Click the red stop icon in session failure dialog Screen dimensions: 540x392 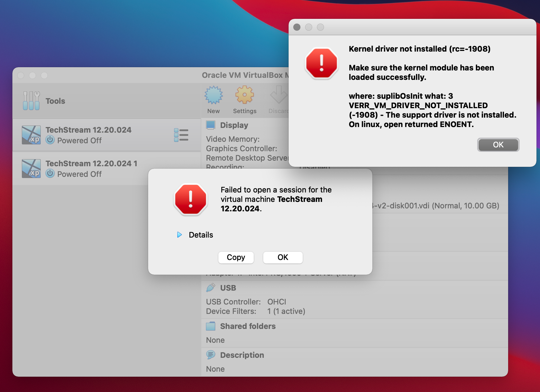[x=191, y=200]
